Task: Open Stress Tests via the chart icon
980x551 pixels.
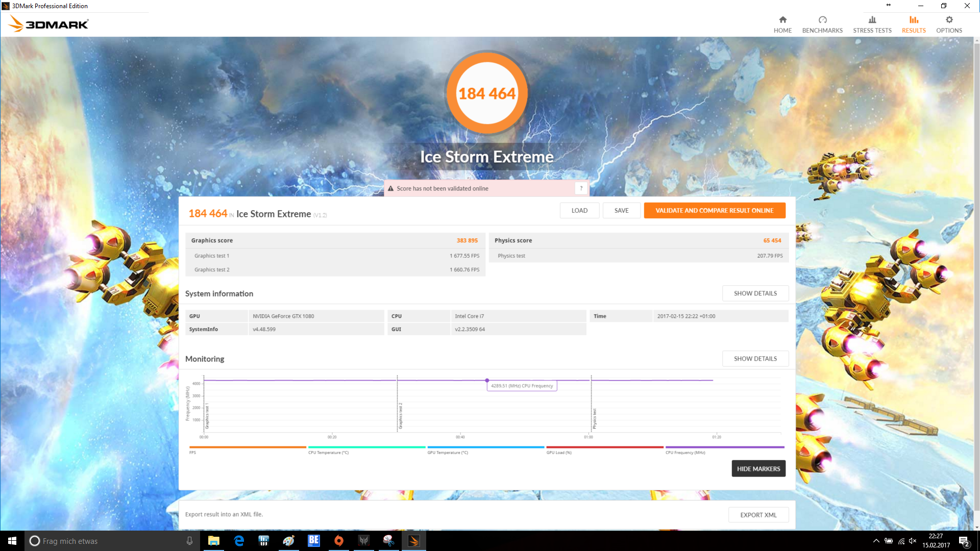Action: click(872, 20)
